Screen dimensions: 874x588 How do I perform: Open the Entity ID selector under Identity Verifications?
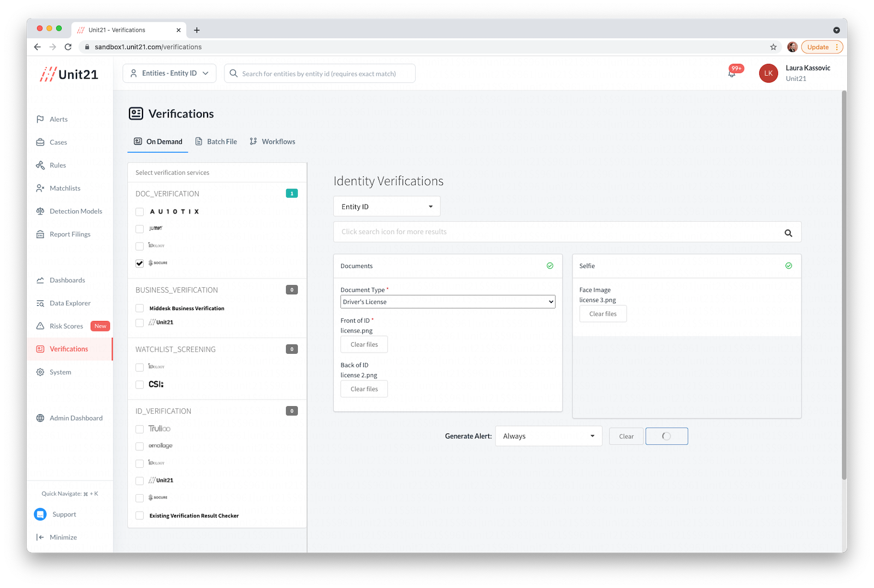pos(387,206)
